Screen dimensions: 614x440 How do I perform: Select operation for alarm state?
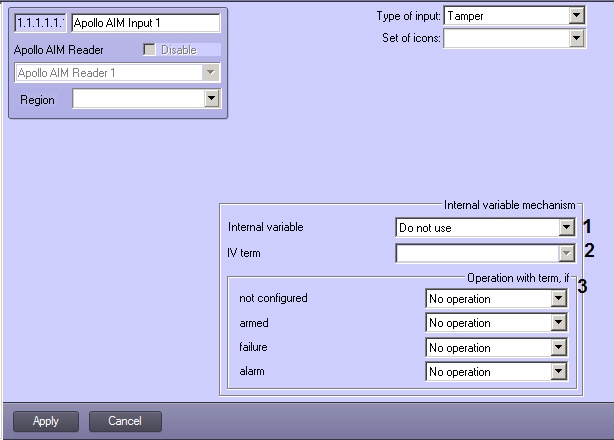pos(558,372)
